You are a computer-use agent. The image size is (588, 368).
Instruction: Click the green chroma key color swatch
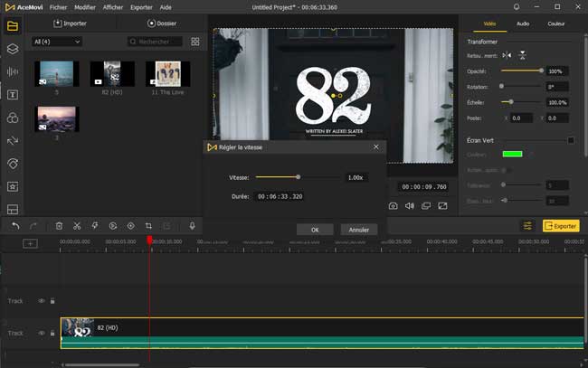tap(513, 155)
